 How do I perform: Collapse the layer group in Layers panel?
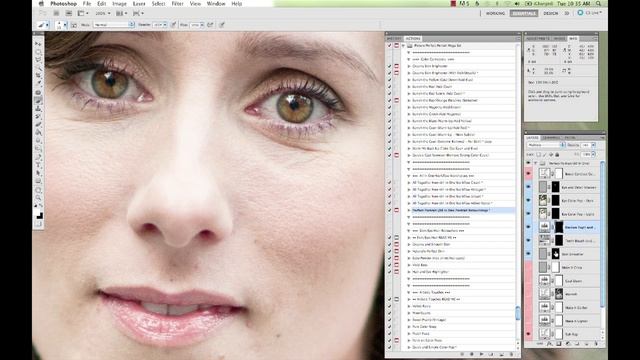(x=536, y=163)
